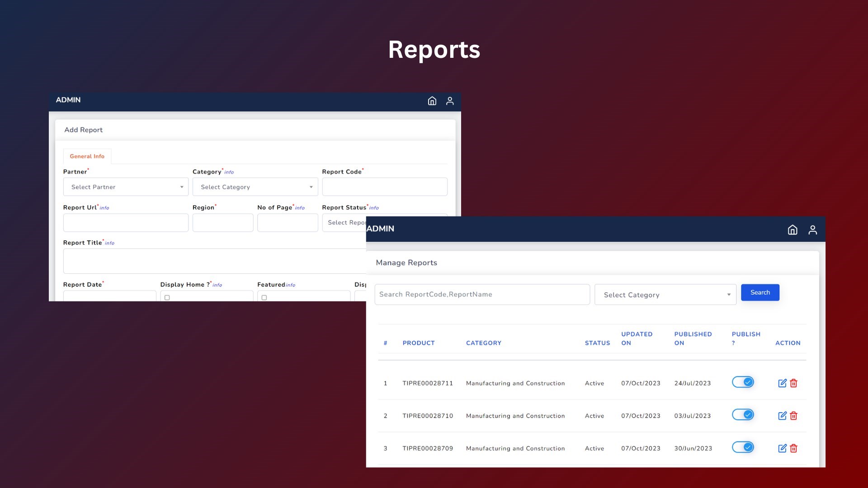
Task: Open the Select Category dropdown in Manage Reports
Action: tap(665, 295)
